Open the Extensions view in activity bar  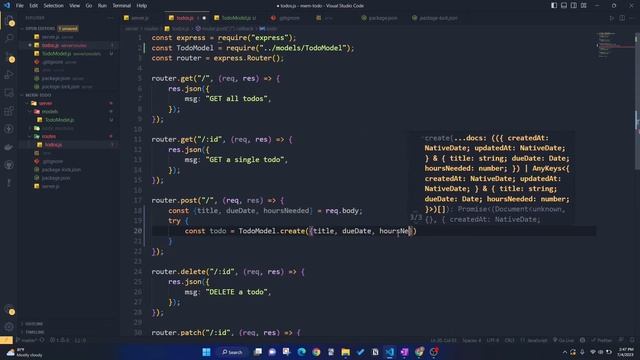pos(9,111)
